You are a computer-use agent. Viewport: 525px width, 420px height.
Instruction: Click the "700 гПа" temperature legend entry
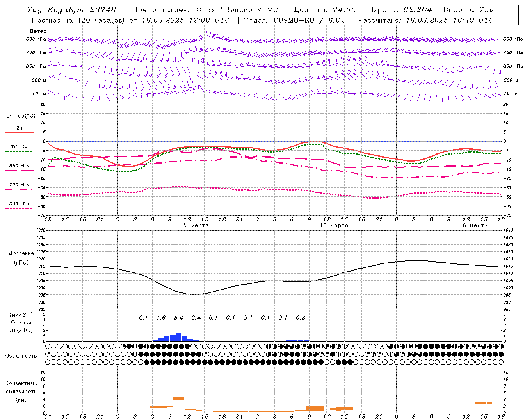[x=19, y=185]
